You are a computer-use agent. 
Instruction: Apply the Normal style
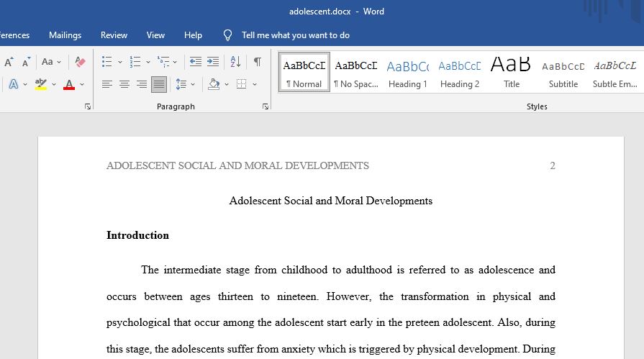coord(304,72)
